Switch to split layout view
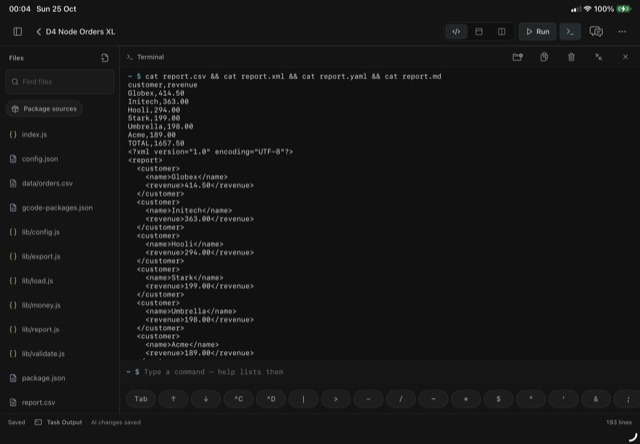 coord(502,31)
